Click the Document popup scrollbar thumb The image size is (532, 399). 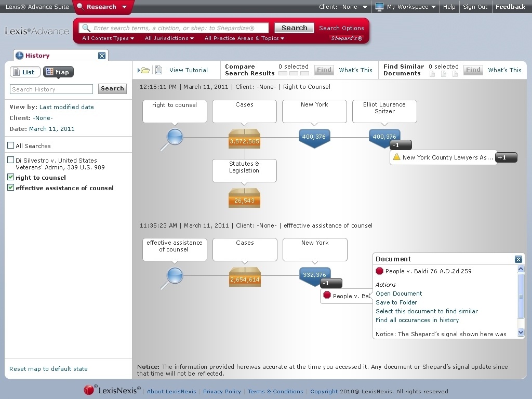point(521,296)
